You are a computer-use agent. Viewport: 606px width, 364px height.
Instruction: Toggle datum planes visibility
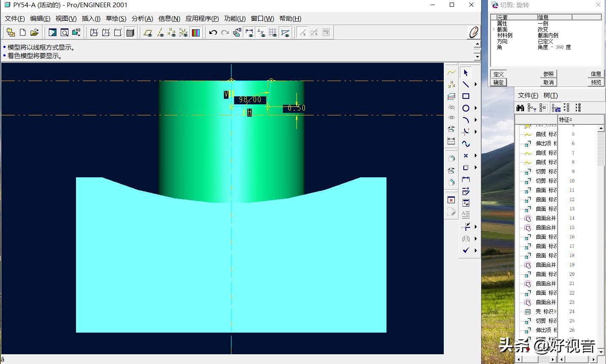pos(148,33)
